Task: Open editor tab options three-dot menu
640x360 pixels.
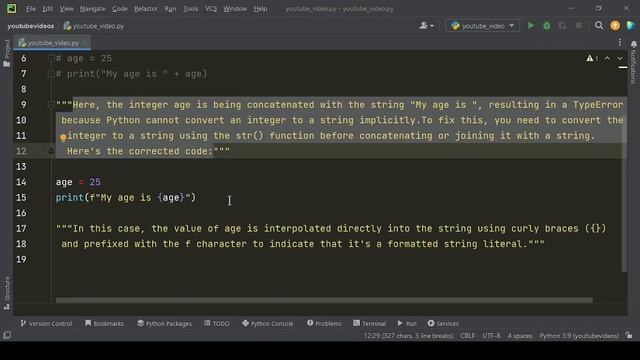Action: (x=620, y=42)
